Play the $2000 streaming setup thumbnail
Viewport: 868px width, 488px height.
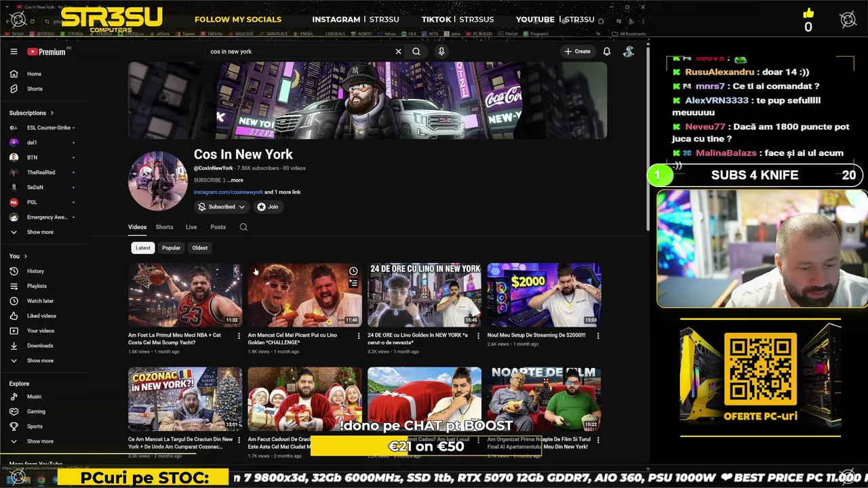coord(544,295)
